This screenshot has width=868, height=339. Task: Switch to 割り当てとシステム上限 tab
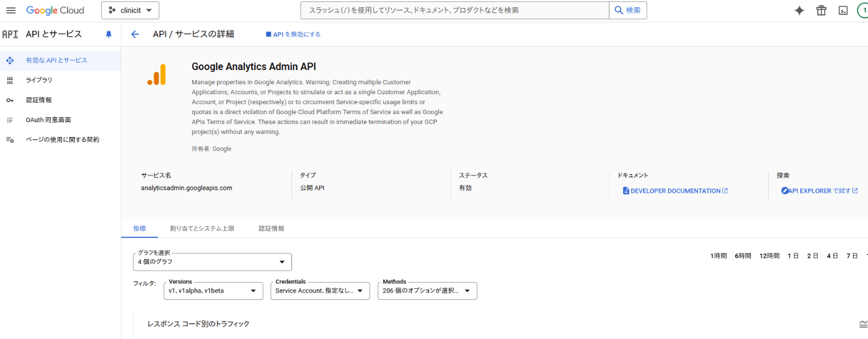pyautogui.click(x=202, y=229)
